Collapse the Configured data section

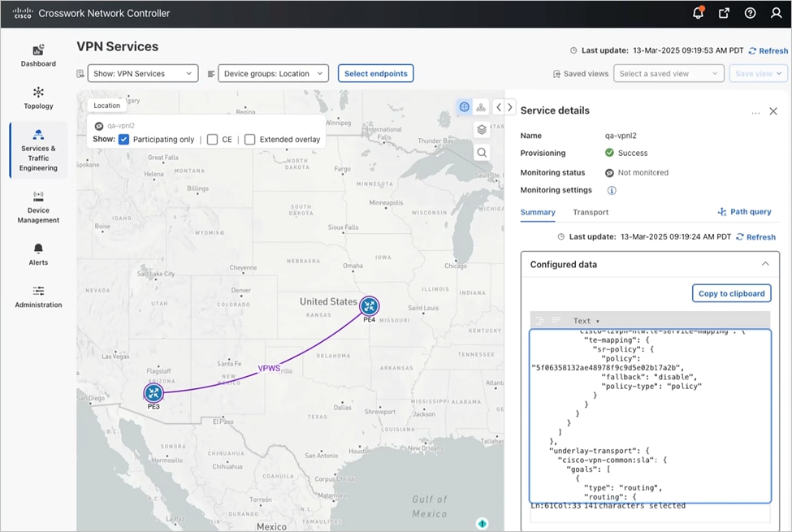click(x=764, y=264)
